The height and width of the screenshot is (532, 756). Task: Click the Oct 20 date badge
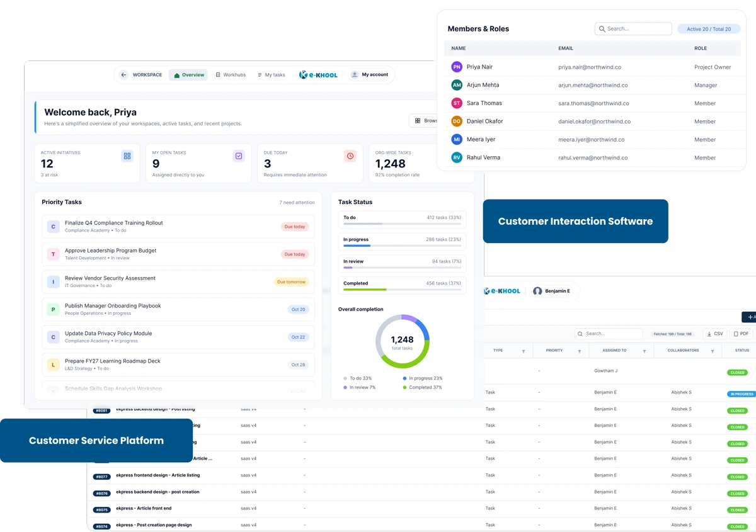[299, 310]
